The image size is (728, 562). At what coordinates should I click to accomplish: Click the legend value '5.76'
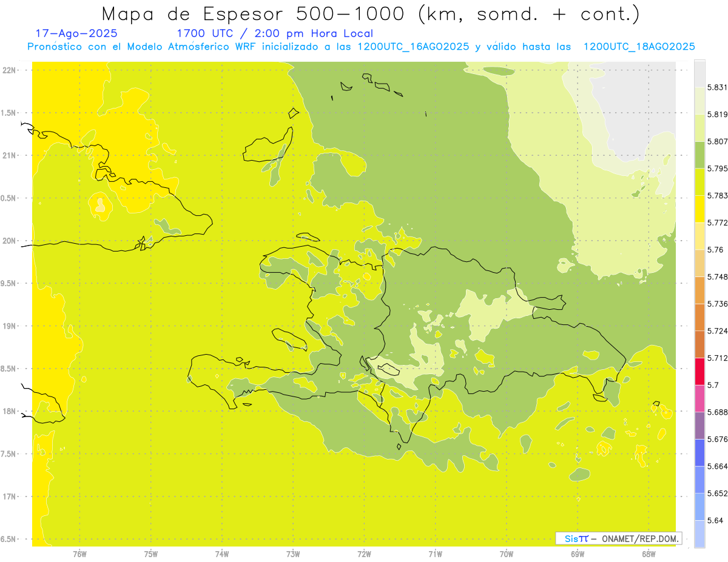point(715,250)
